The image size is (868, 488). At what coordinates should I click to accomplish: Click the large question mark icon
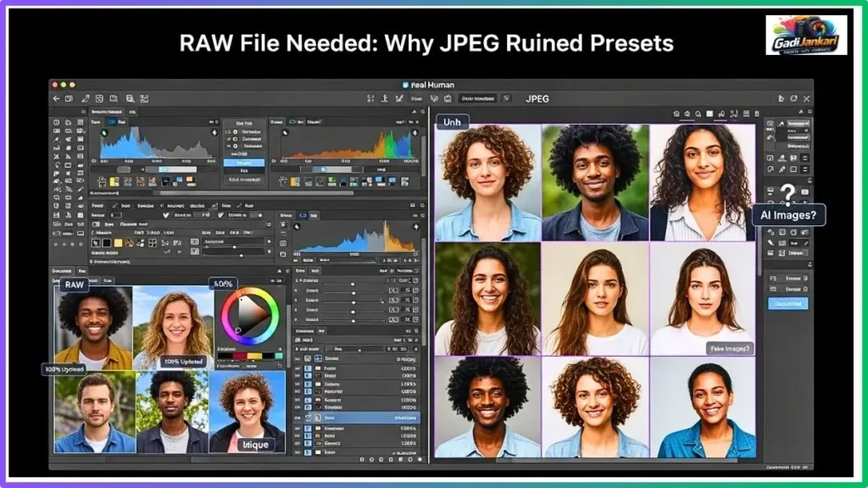[x=787, y=194]
